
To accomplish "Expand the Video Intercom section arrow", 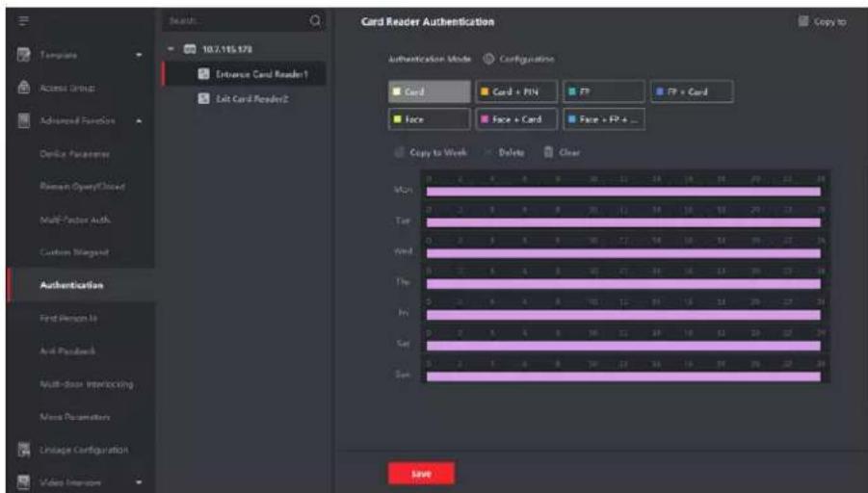I will [x=139, y=482].
